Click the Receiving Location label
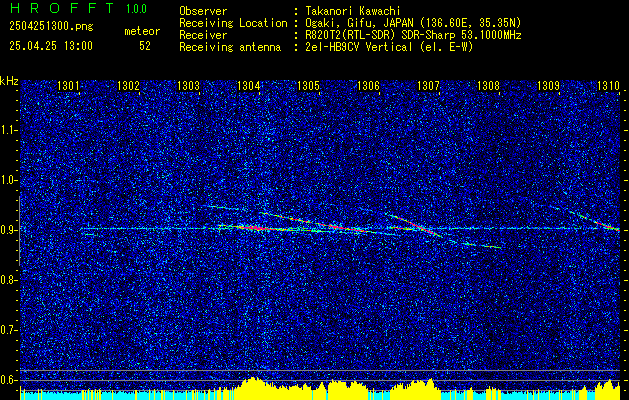The image size is (629, 400). click(233, 23)
